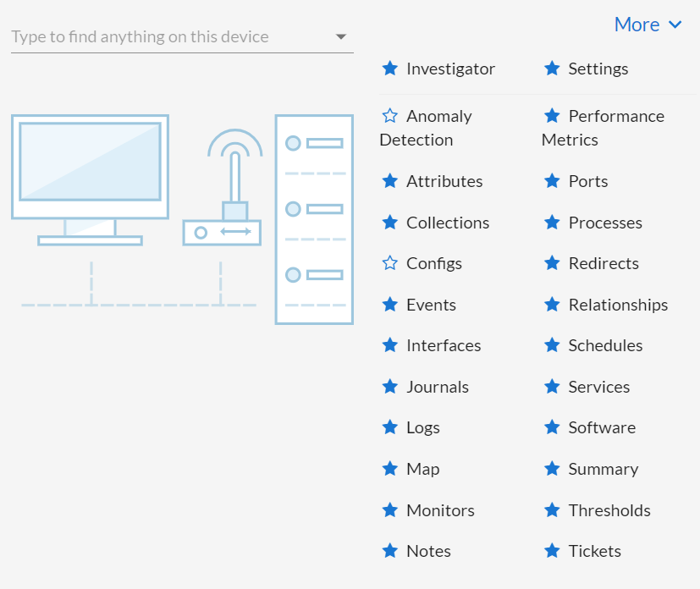Click the star icon next to Ports
Viewport: 700px width, 589px height.
(552, 181)
